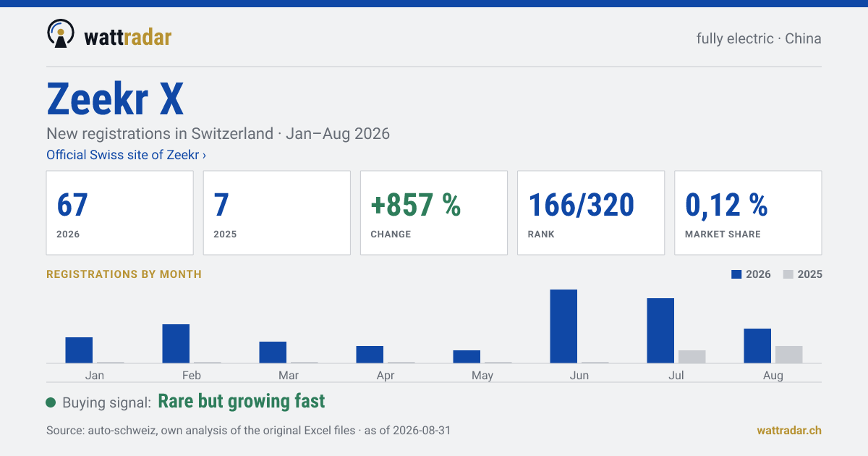Click the Zeekr X headline
This screenshot has height=456, width=868.
pos(115,98)
